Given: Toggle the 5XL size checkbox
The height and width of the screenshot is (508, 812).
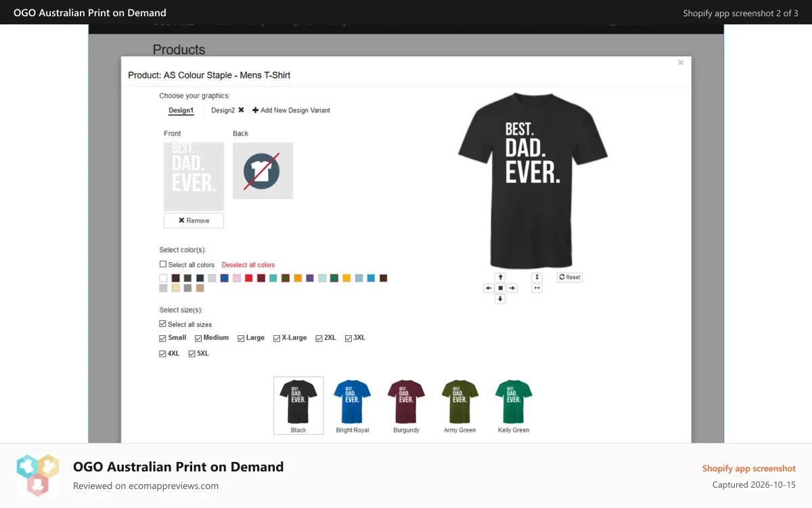Looking at the screenshot, I should point(191,354).
